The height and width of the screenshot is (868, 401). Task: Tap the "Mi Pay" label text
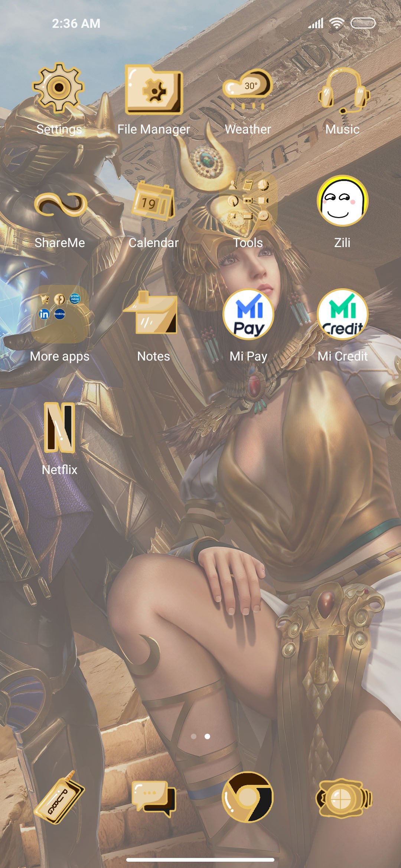tap(248, 356)
